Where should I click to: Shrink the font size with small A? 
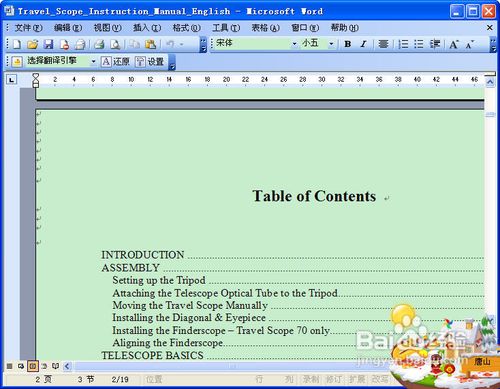pos(469,44)
